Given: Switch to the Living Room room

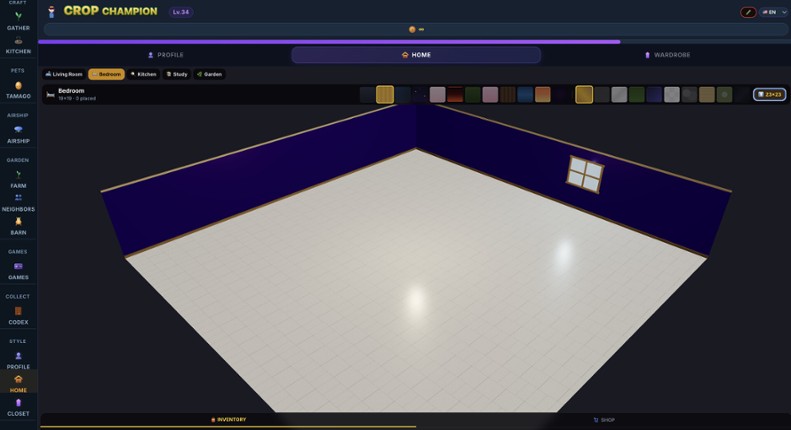Looking at the screenshot, I should coord(64,74).
